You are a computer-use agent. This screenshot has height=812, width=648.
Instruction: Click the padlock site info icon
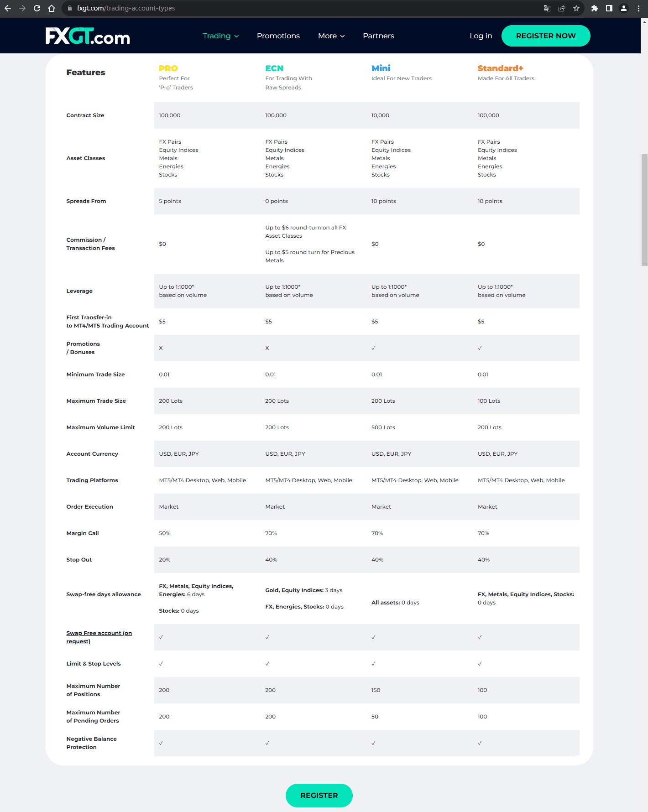click(69, 8)
